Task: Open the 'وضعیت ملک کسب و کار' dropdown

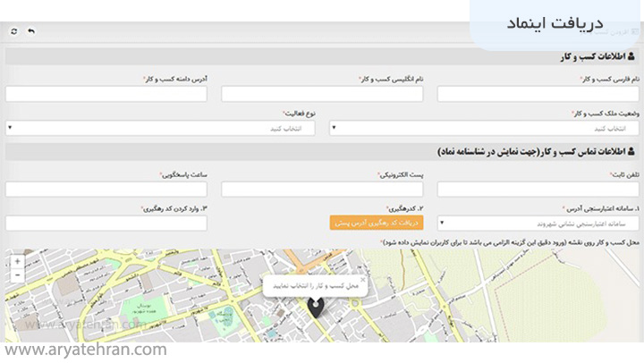Action: 484,128
